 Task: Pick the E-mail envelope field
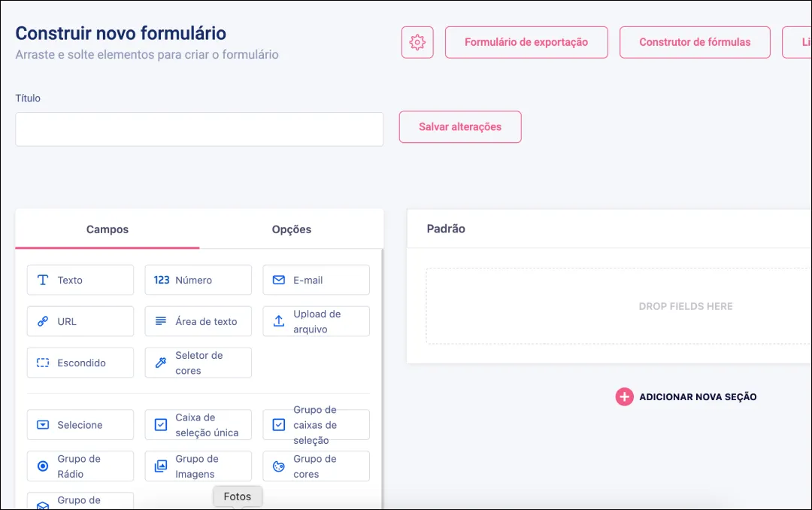click(x=316, y=280)
